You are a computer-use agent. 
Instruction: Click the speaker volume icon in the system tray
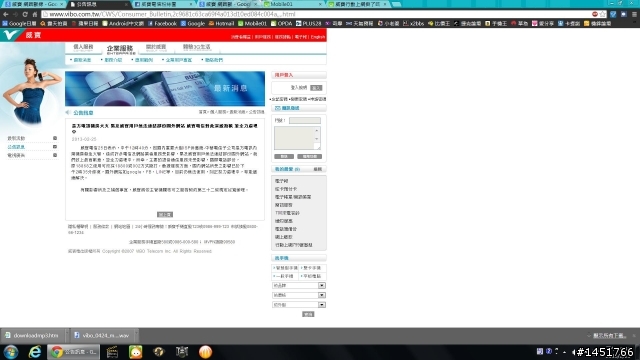(x=573, y=351)
